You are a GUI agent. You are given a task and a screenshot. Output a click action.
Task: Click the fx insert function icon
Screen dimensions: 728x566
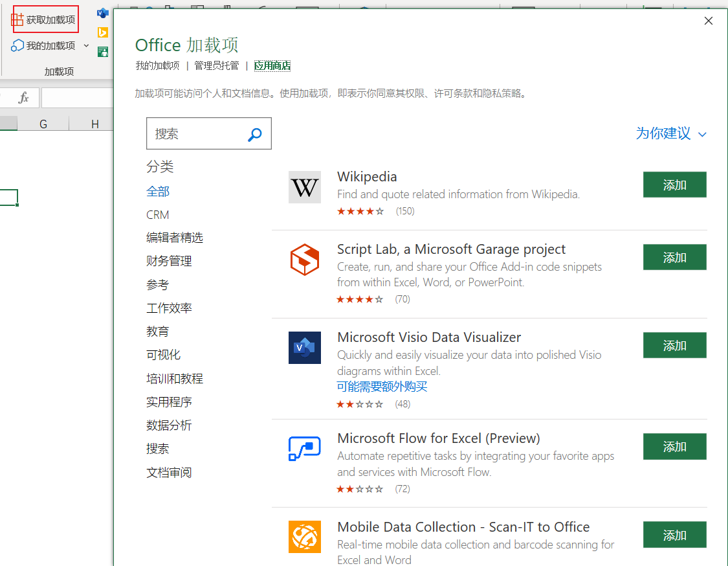(x=23, y=98)
